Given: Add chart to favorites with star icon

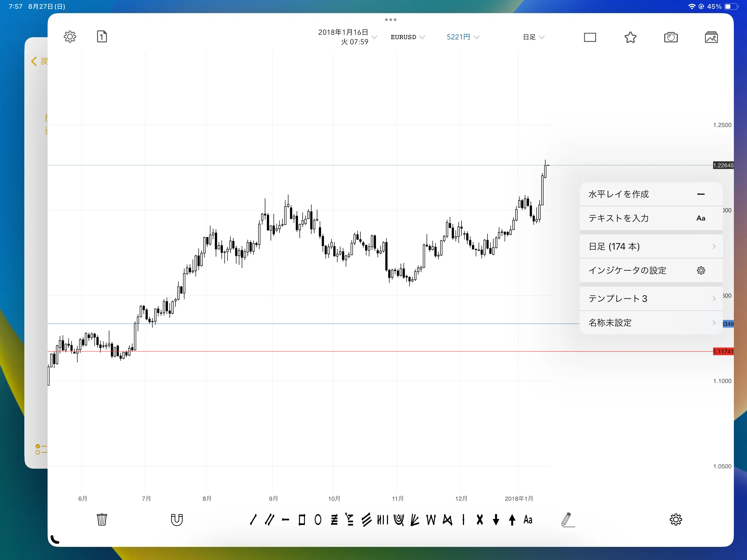Looking at the screenshot, I should tap(630, 37).
